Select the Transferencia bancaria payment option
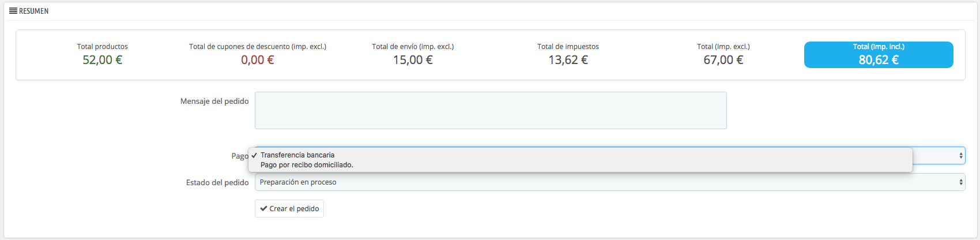980x240 pixels. (297, 155)
